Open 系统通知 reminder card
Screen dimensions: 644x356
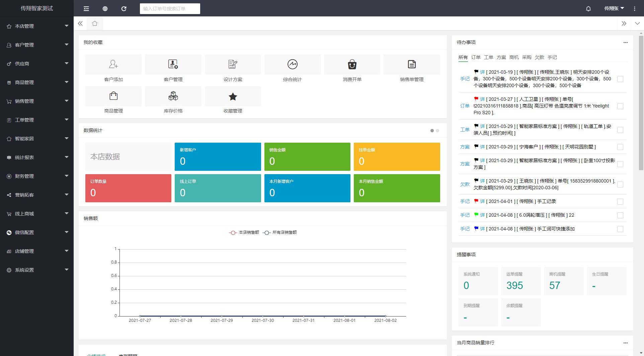click(x=478, y=281)
